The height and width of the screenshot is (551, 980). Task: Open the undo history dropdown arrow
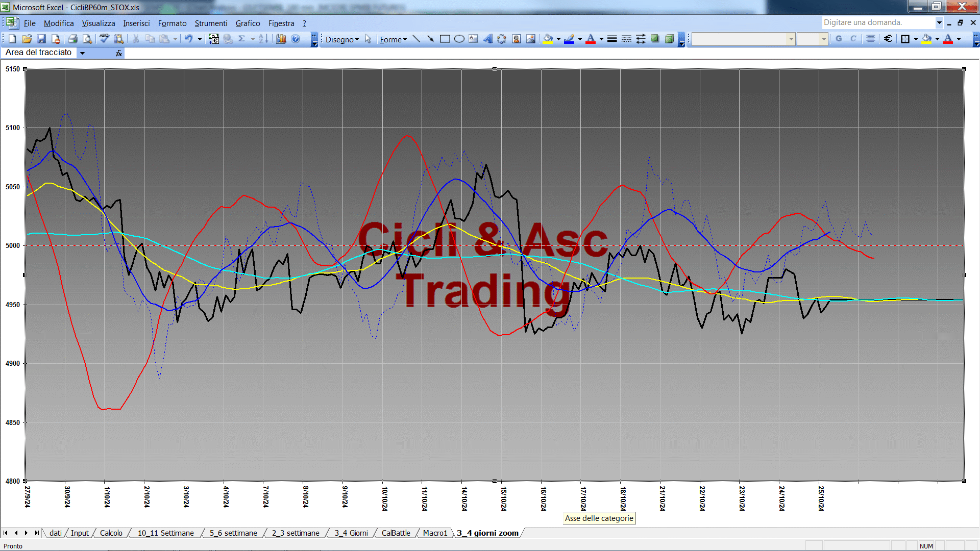pos(200,39)
